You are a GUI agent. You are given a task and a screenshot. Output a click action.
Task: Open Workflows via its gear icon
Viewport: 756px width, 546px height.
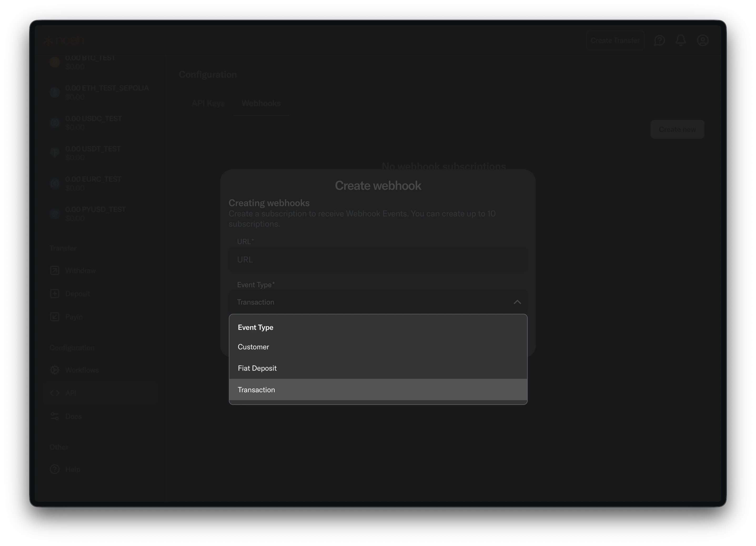pos(55,370)
